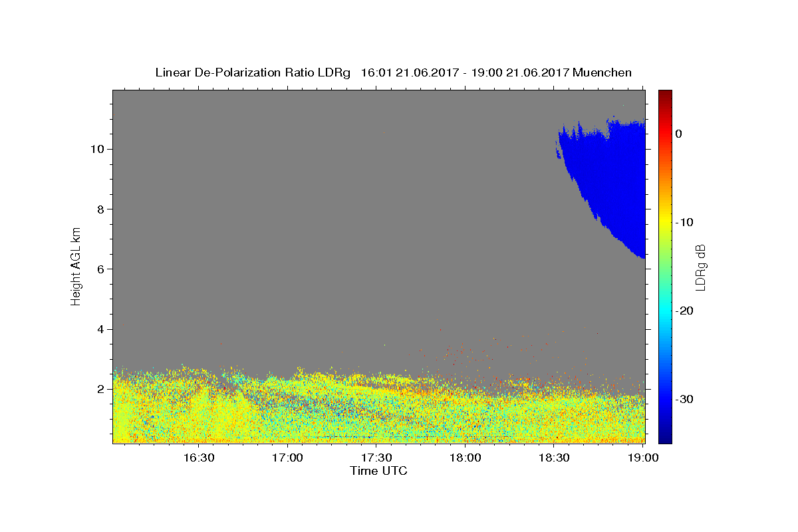Click the colorbar value label -20

[684, 311]
